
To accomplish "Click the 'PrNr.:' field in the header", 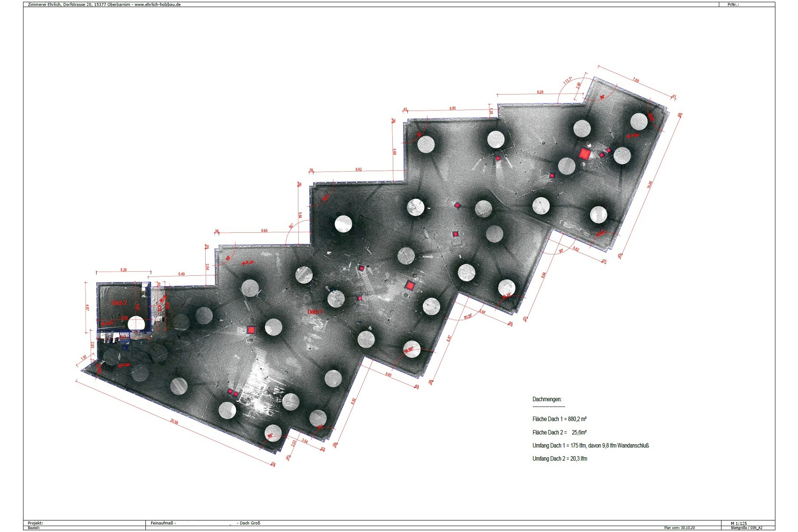I will point(734,4).
